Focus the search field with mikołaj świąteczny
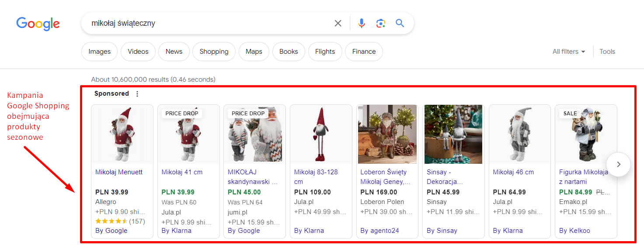The width and height of the screenshot is (644, 249). tap(209, 23)
